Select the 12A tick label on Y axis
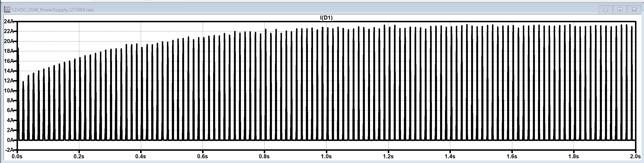This screenshot has height=163, width=644. click(x=9, y=81)
